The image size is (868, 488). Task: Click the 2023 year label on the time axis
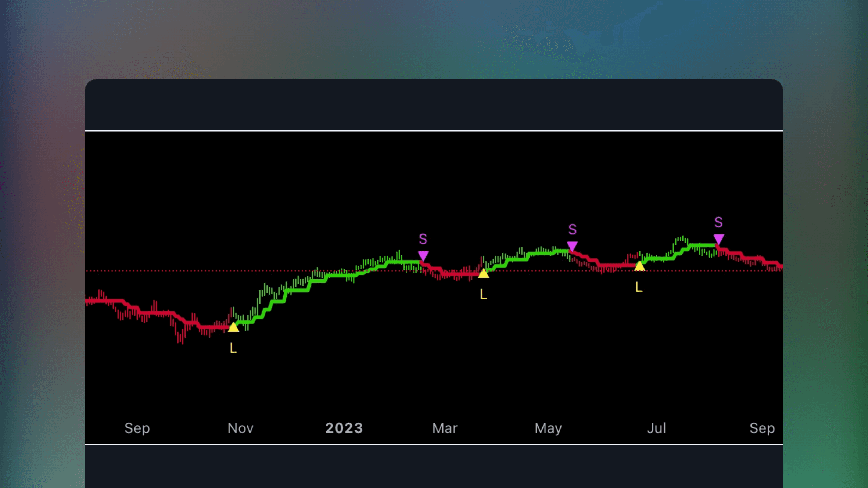344,428
